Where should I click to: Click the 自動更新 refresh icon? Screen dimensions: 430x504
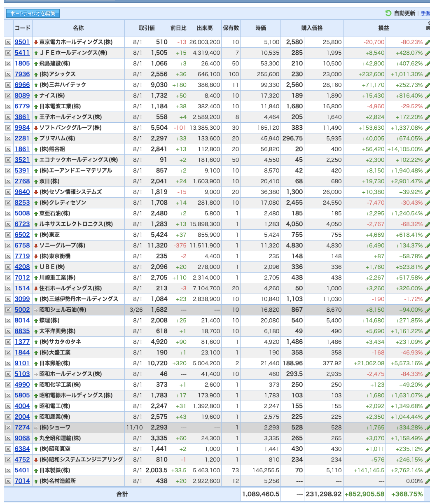[388, 13]
